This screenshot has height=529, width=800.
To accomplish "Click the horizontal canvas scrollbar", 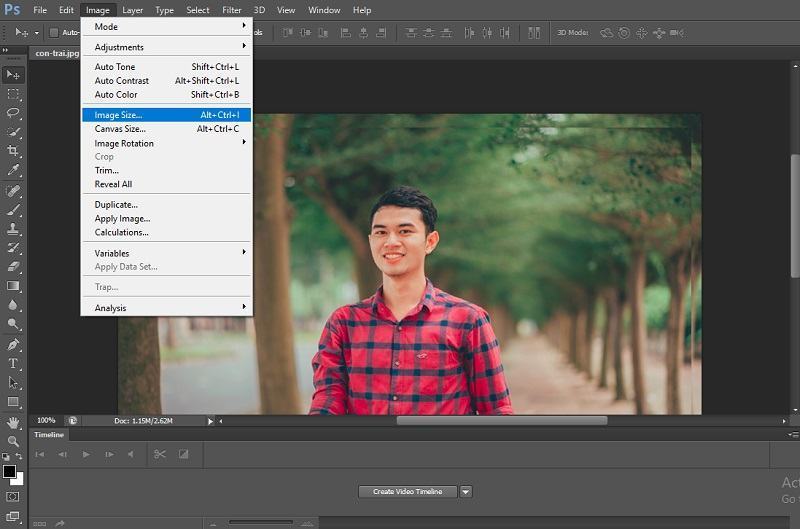I will 502,421.
